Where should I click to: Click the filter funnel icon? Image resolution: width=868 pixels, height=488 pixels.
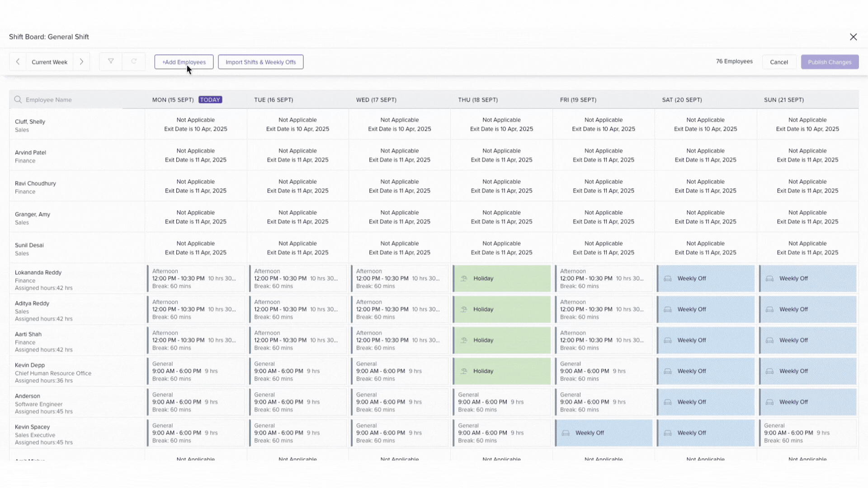pos(111,61)
